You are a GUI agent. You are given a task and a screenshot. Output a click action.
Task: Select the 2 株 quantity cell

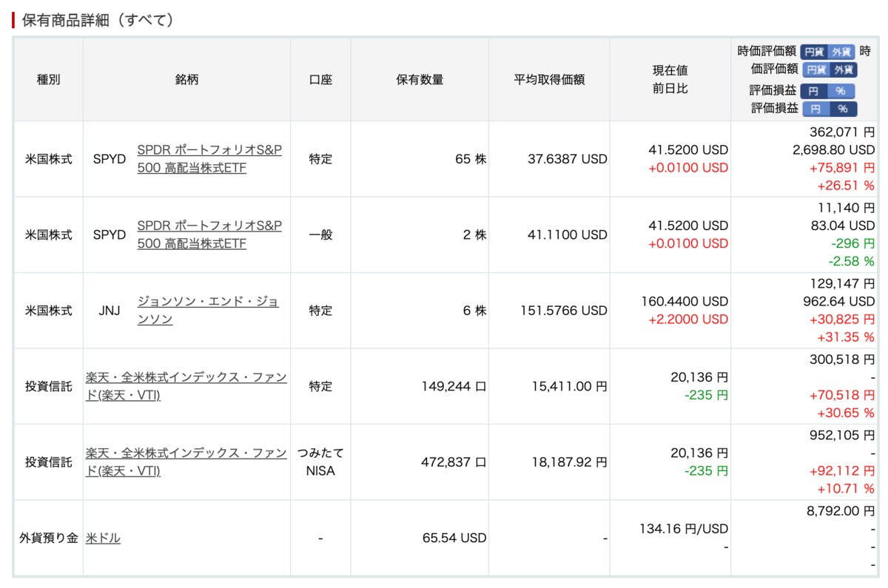coord(420,234)
